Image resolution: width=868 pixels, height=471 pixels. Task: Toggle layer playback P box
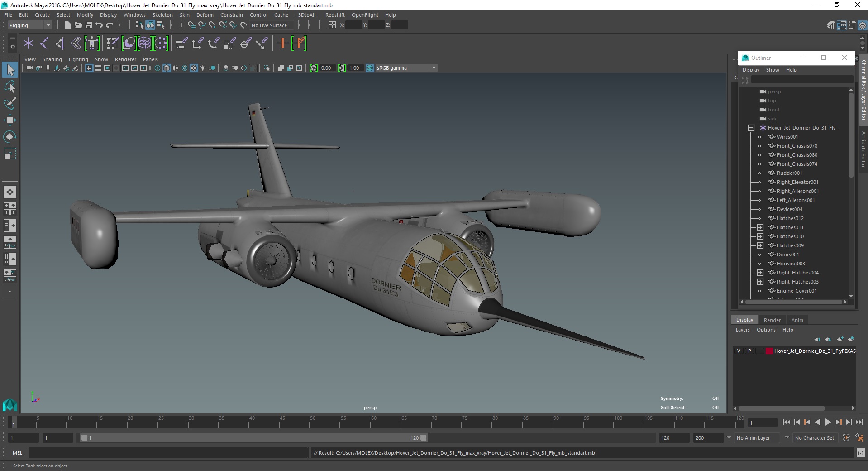click(749, 351)
